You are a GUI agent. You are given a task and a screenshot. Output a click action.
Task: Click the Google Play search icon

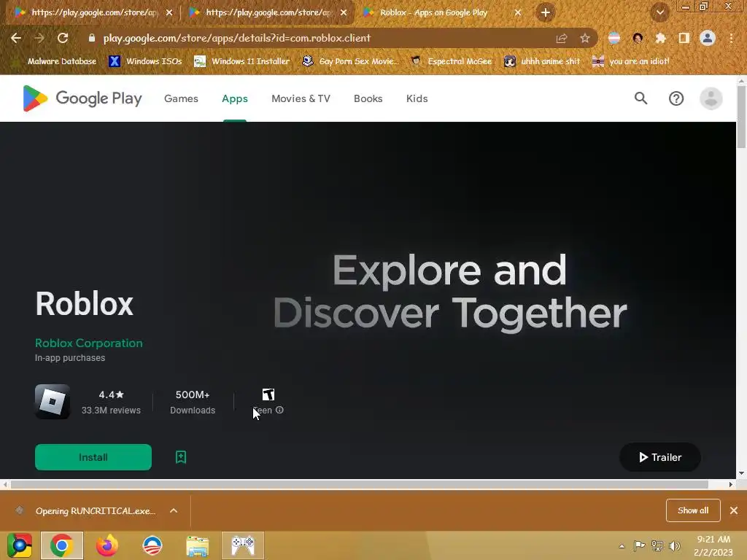640,98
